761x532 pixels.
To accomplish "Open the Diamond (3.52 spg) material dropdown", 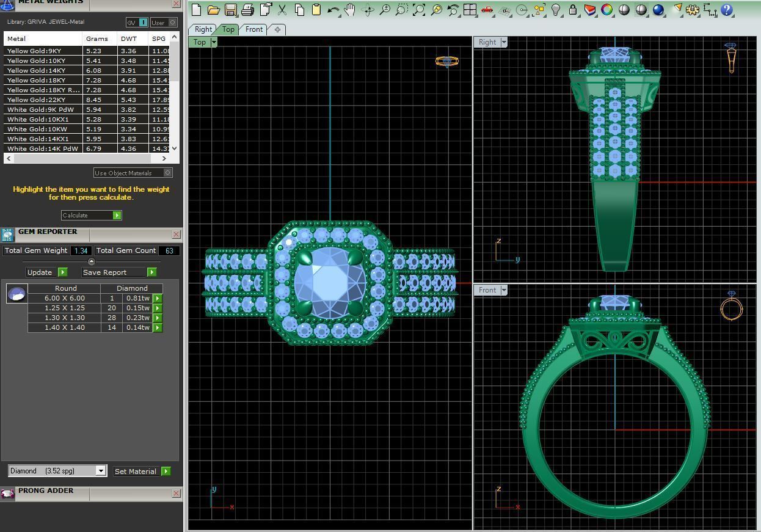I will click(x=58, y=471).
